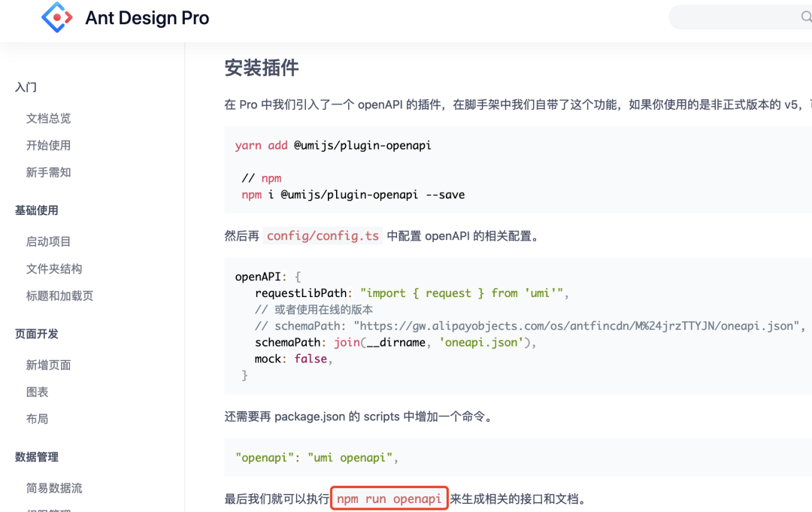812x512 pixels.
Task: Click the npm run openapi inline code
Action: pos(389,498)
